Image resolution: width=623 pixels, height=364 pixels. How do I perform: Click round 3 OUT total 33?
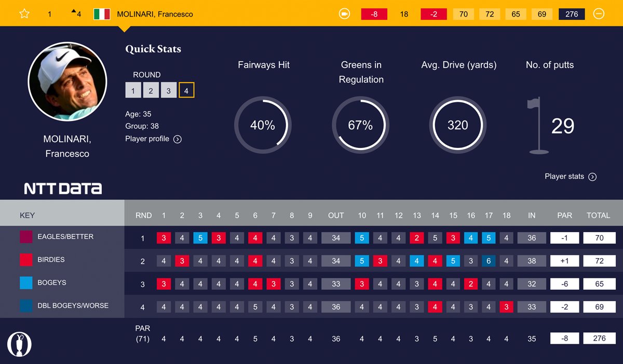point(336,284)
